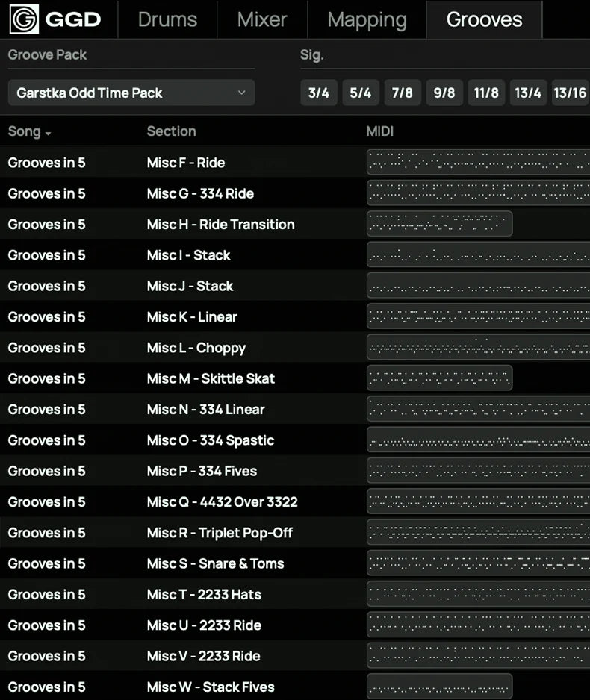
Task: Click the GGD logo icon
Action: pos(24,19)
